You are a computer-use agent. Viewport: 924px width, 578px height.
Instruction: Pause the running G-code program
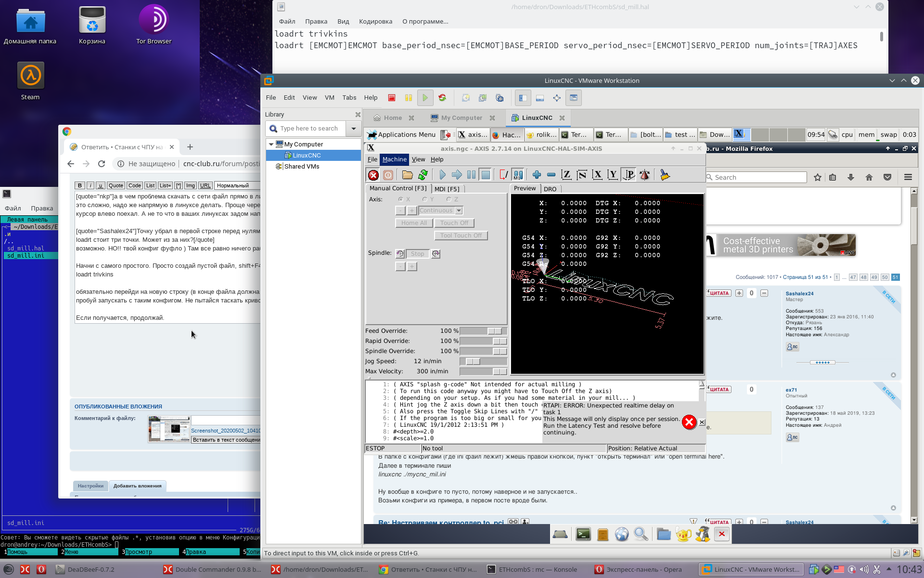471,175
